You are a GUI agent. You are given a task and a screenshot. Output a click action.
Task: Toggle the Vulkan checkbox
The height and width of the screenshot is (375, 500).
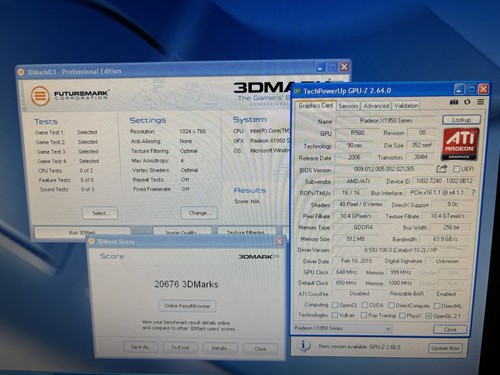(x=335, y=315)
